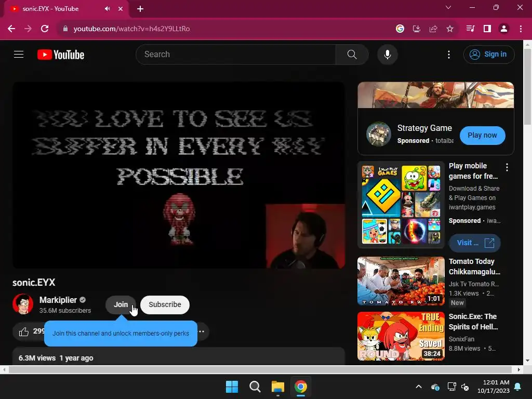Open Sonic.Exe Spirits of Hell thumbnail
The width and height of the screenshot is (532, 399).
[401, 336]
